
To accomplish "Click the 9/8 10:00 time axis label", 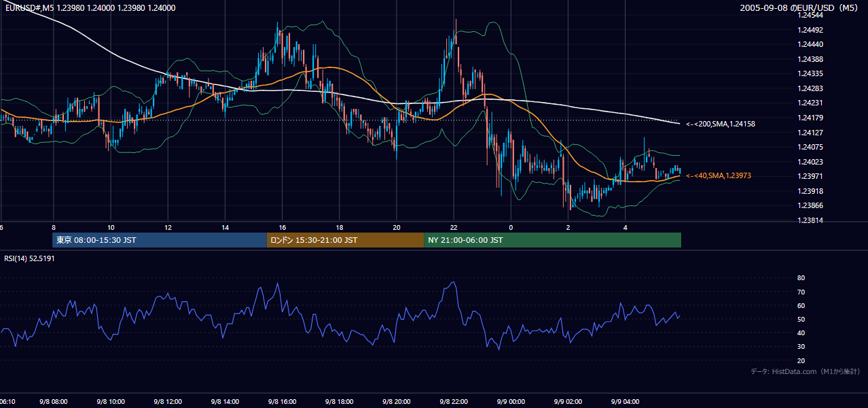I will (x=110, y=401).
